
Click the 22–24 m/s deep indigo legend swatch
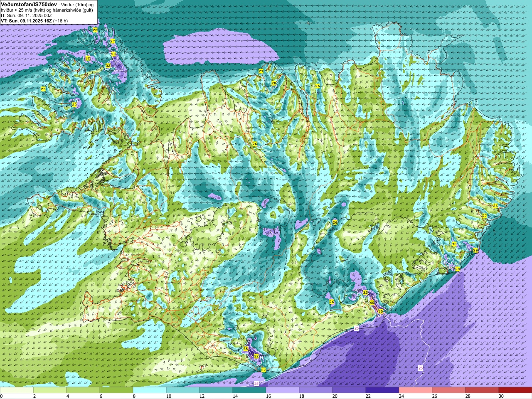[x=382, y=390]
